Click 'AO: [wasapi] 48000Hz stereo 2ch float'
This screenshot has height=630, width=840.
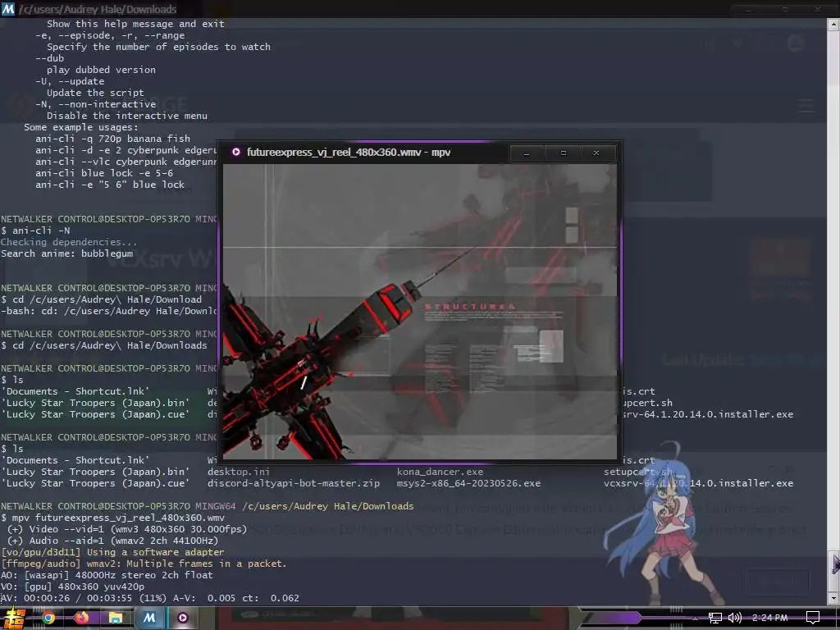(x=107, y=575)
